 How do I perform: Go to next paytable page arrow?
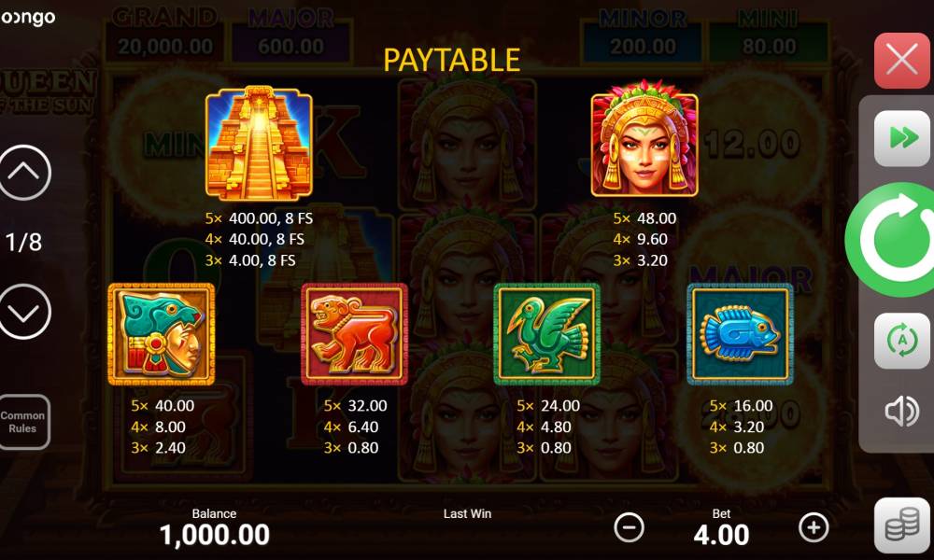[x=24, y=311]
